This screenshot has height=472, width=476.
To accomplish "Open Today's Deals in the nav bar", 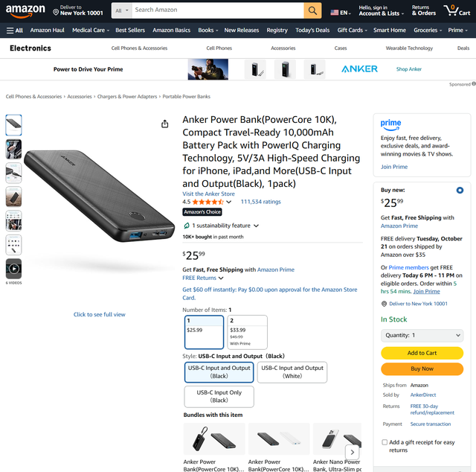I will pos(312,31).
